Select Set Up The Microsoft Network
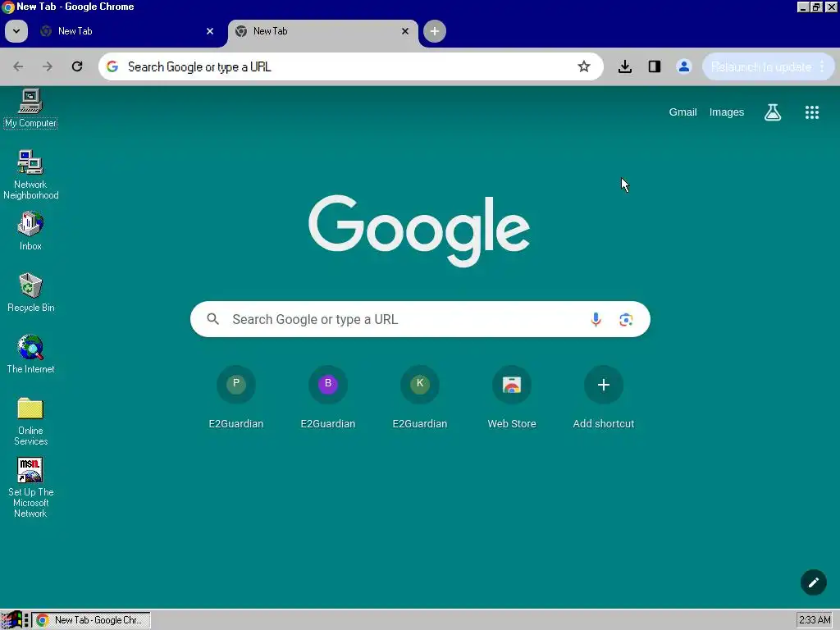Screen dimensions: 840x630 click(x=30, y=487)
